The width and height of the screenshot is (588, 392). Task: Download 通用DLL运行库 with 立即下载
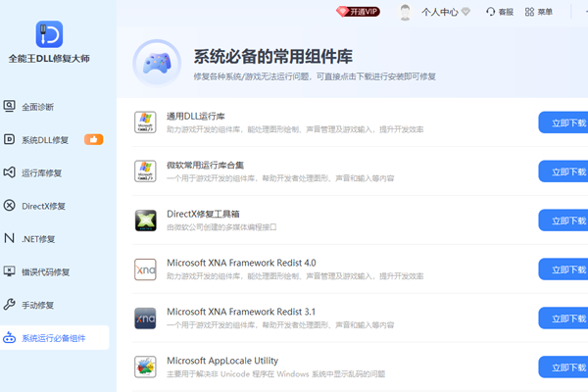tap(563, 122)
